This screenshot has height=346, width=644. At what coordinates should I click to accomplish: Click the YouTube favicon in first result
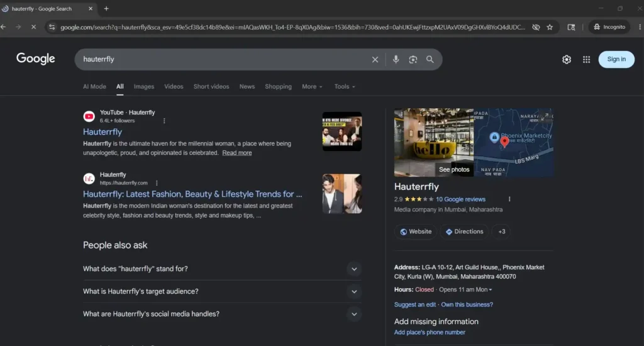(x=89, y=116)
